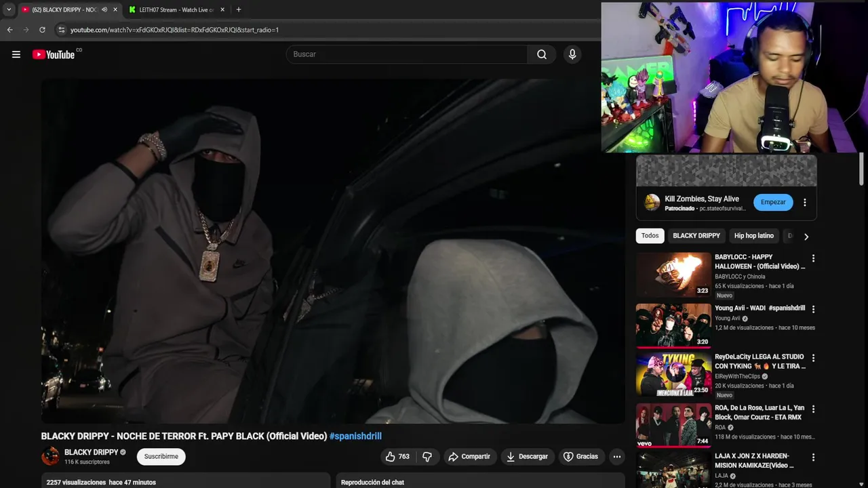The image size is (868, 488).
Task: Open options for Kill Zombies ad
Action: tap(805, 203)
